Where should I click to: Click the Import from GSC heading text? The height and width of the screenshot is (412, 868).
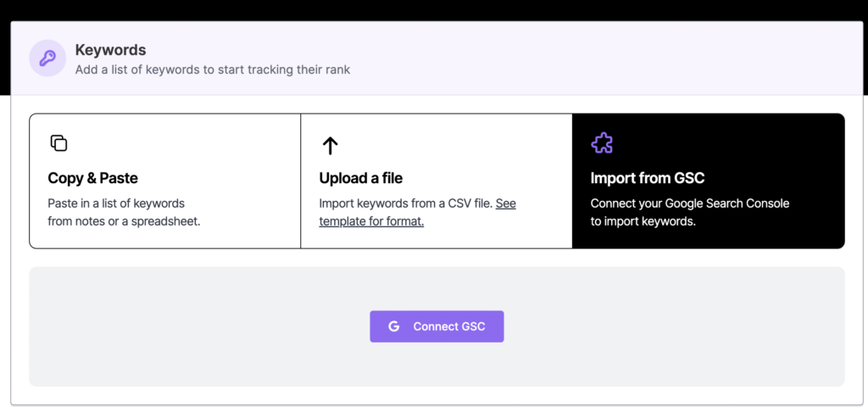tap(647, 178)
